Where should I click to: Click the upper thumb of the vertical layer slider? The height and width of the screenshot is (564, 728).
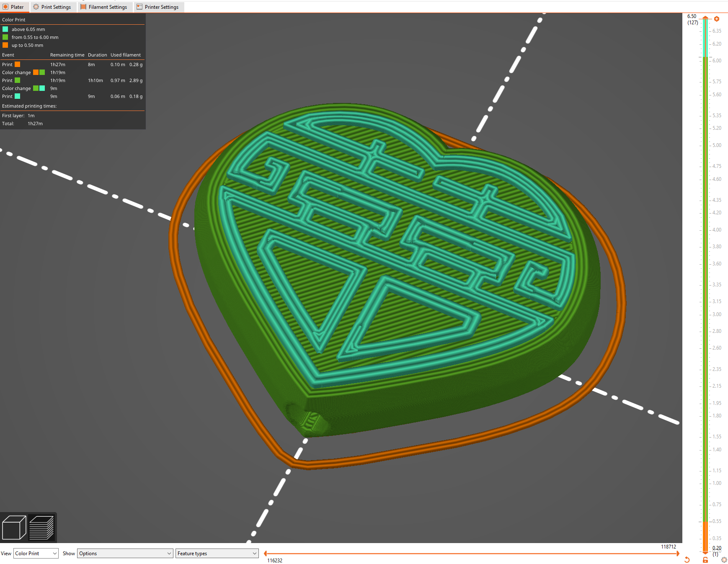point(705,18)
